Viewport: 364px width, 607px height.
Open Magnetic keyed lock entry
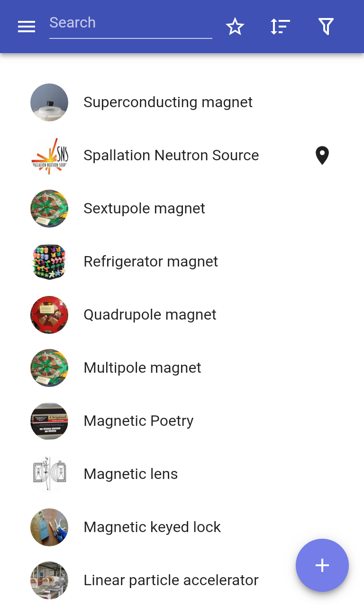tap(182, 527)
